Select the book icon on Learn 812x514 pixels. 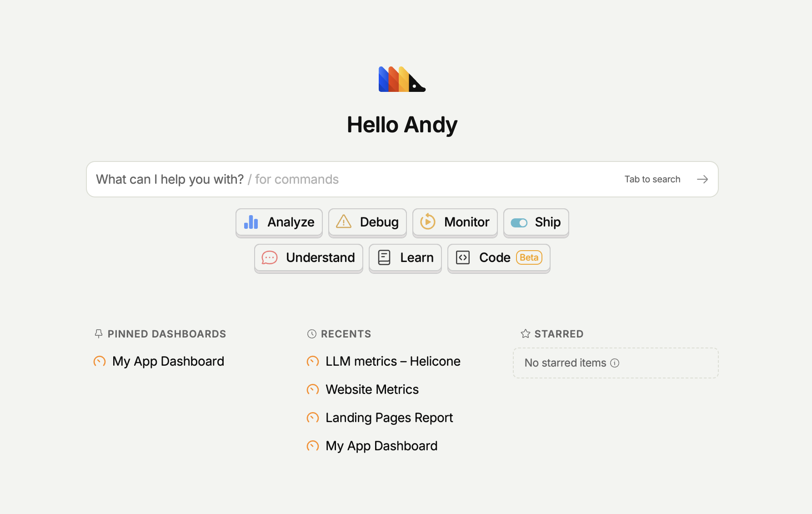click(x=384, y=257)
